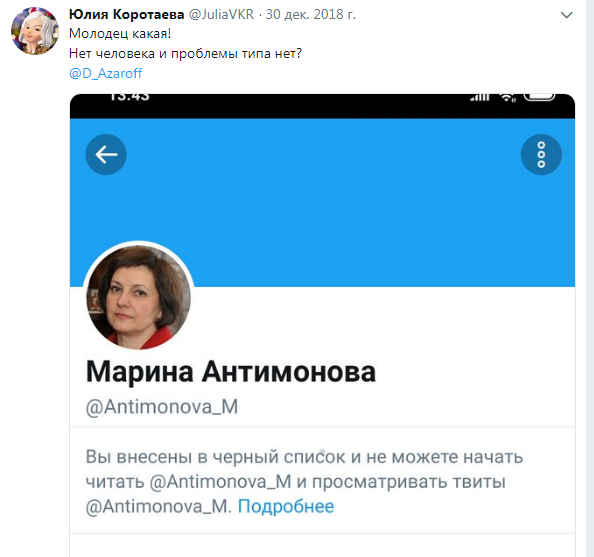Select the Марина Антимонова display name
The height and width of the screenshot is (557, 594).
tap(231, 372)
